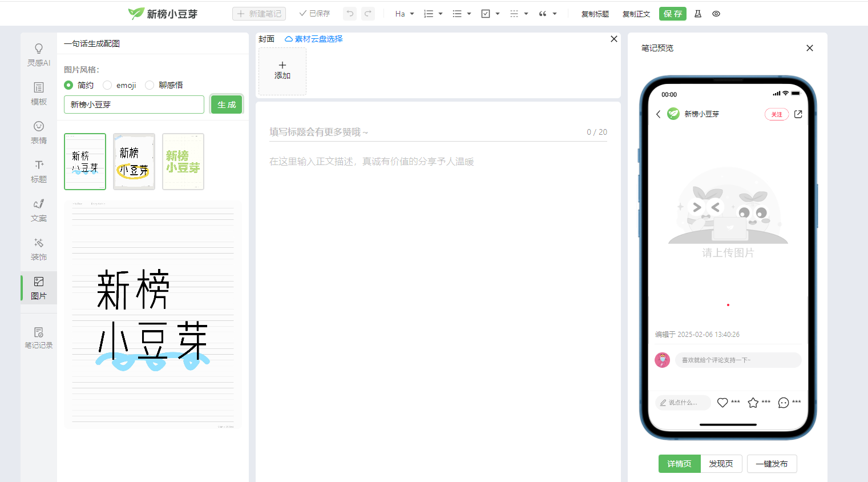
Task: Expand the heading format dropdown arrow
Action: click(x=412, y=14)
